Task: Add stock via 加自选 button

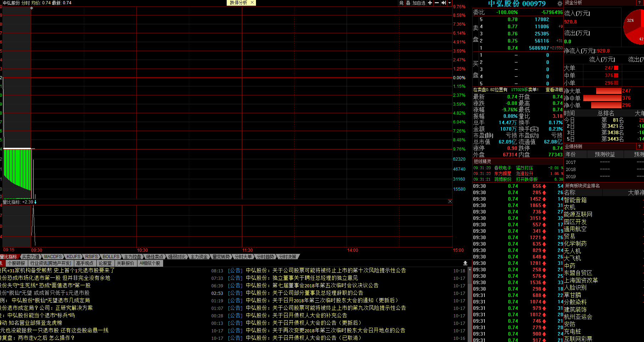Action: point(419,3)
